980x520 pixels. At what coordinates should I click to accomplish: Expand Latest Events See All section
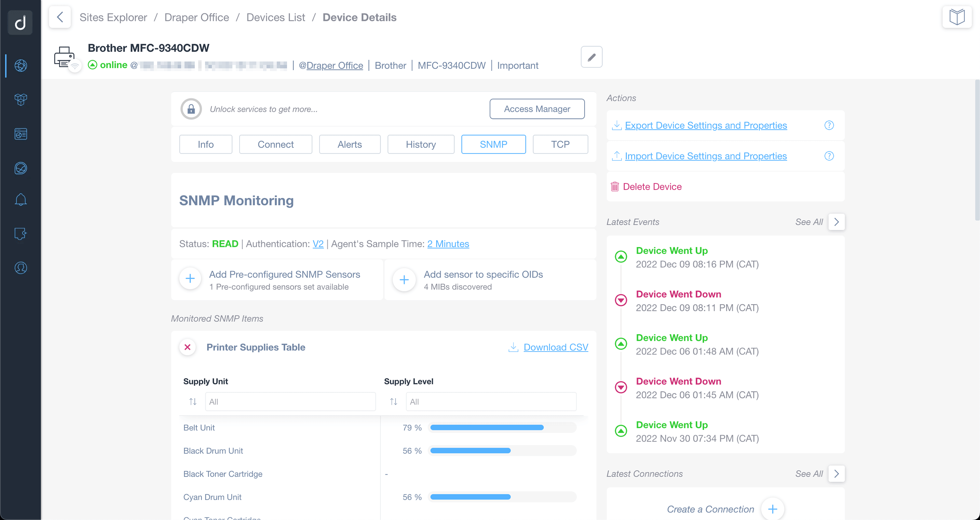point(836,222)
